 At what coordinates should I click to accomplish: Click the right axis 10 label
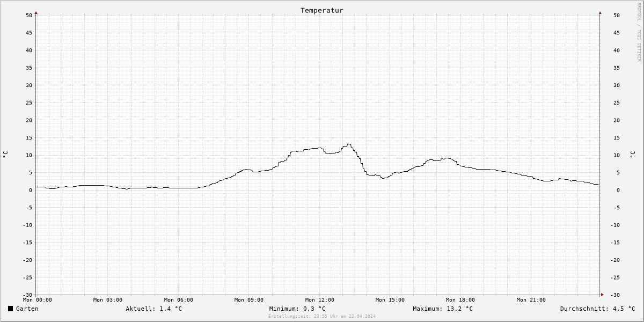pyautogui.click(x=617, y=155)
